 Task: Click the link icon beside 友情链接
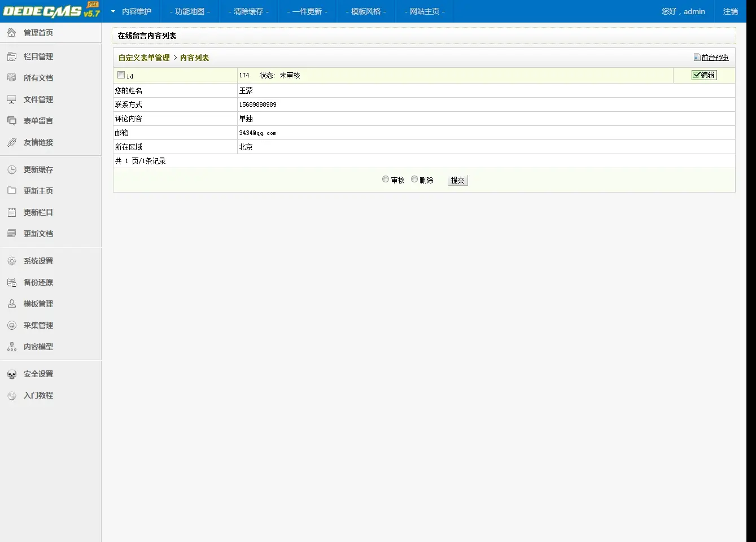pyautogui.click(x=12, y=142)
